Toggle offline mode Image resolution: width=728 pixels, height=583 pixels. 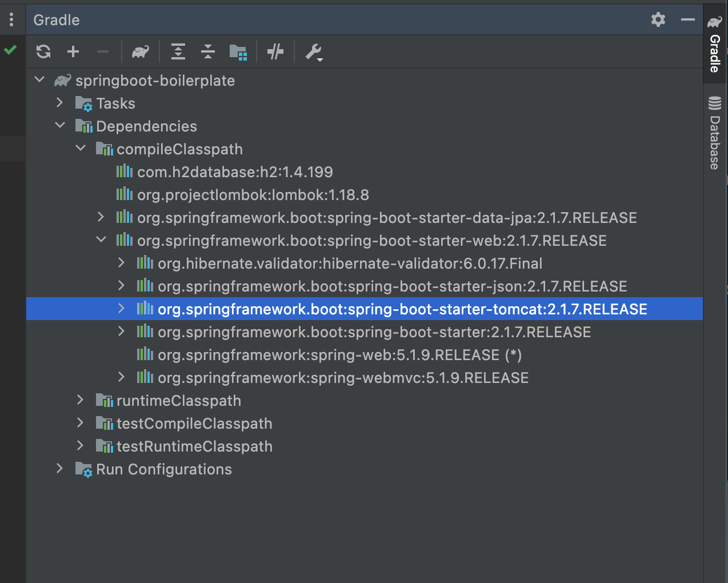coord(275,52)
